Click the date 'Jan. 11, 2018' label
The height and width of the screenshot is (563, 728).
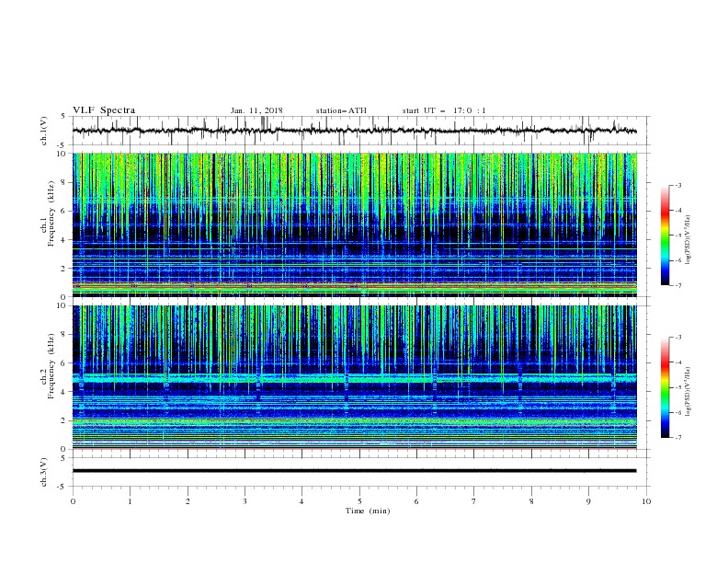pos(256,110)
